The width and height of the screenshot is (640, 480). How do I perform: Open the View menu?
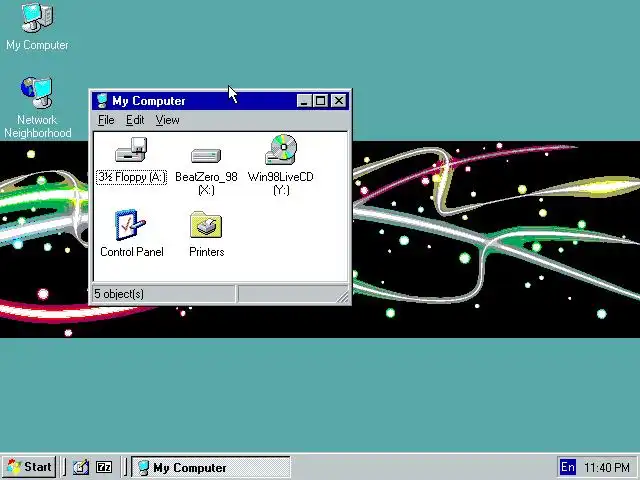pos(167,120)
